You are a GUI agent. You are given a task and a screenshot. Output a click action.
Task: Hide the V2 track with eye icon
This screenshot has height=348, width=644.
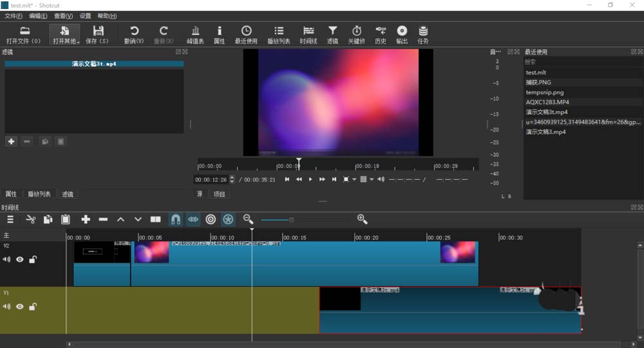[x=20, y=260]
